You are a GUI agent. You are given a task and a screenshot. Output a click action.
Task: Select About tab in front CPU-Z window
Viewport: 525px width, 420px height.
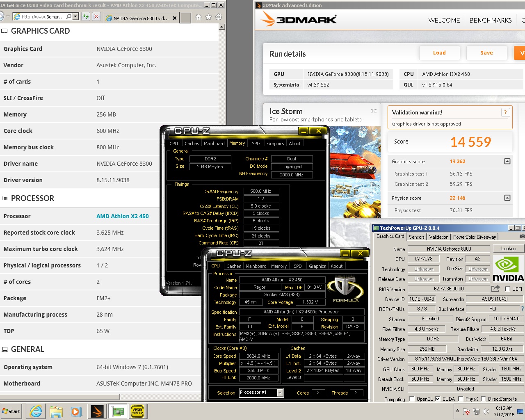point(336,266)
